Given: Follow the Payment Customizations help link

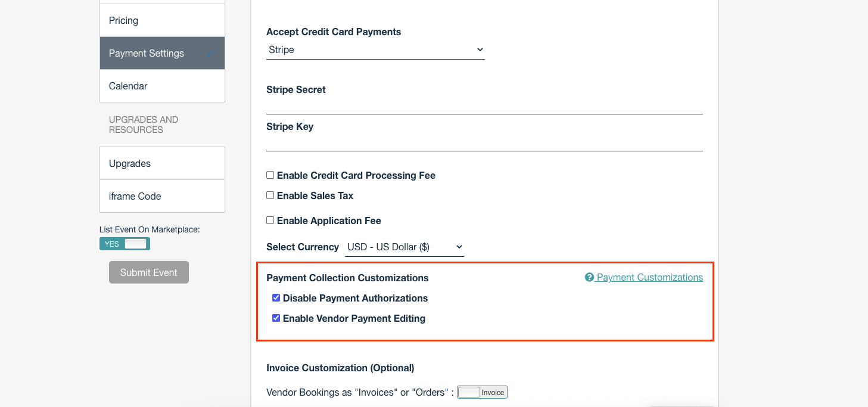Looking at the screenshot, I should tap(649, 278).
